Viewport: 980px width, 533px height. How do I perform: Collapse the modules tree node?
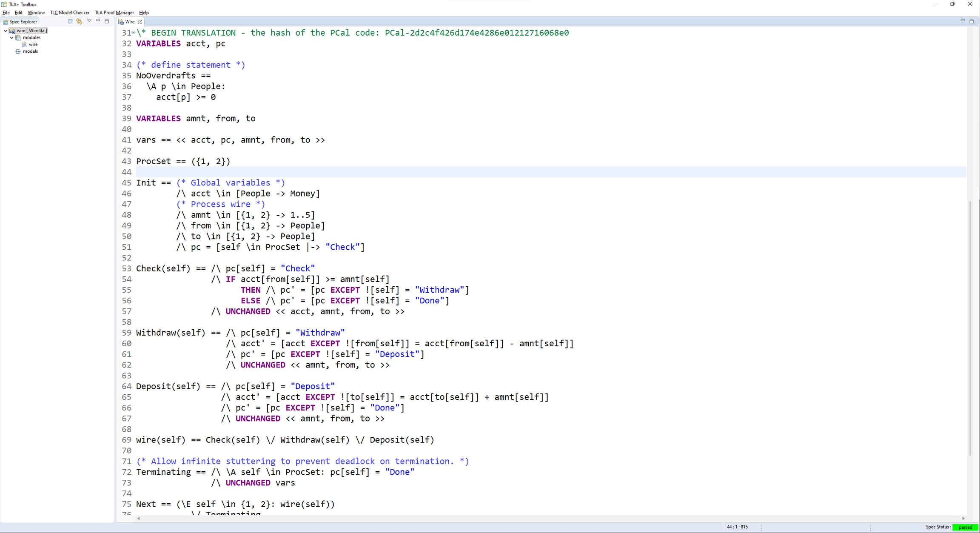pos(11,37)
